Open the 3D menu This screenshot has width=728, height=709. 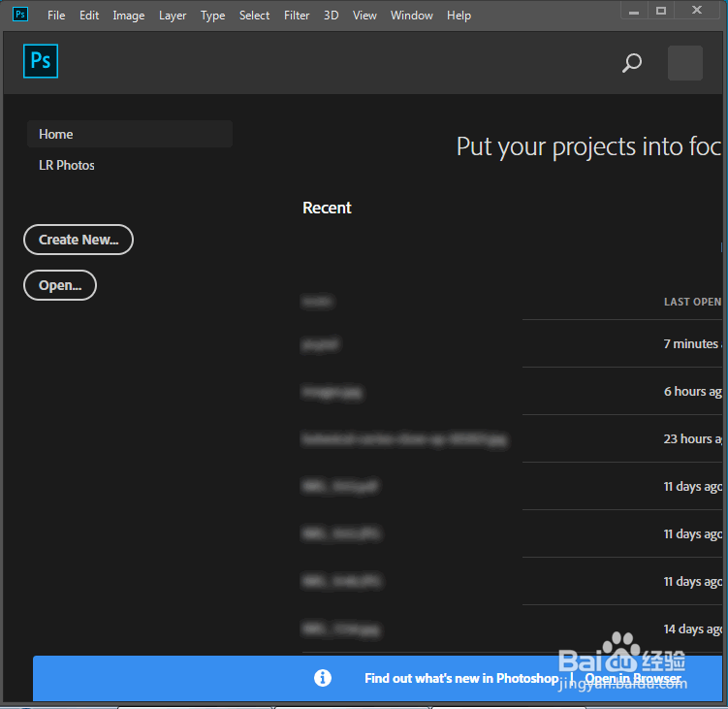pyautogui.click(x=331, y=16)
